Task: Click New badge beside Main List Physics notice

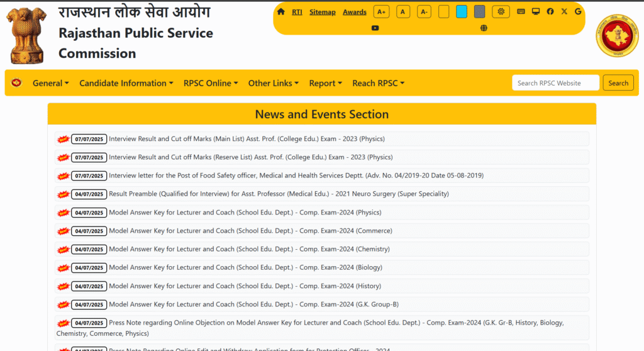Action: pyautogui.click(x=64, y=140)
